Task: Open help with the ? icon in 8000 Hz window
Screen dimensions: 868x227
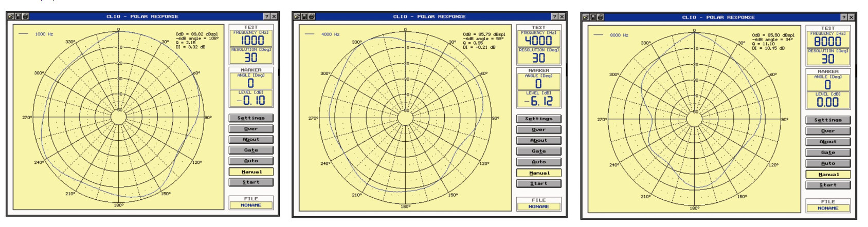Action: coord(844,17)
